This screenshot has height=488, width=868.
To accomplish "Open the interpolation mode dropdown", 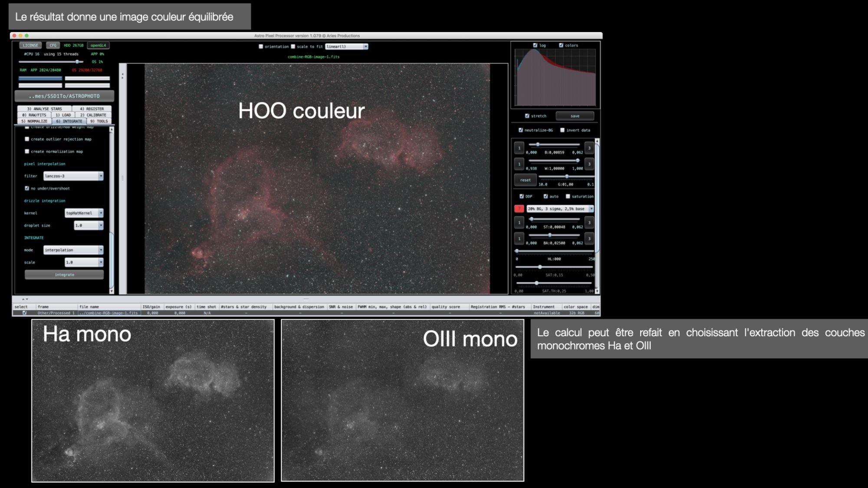I will 73,250.
